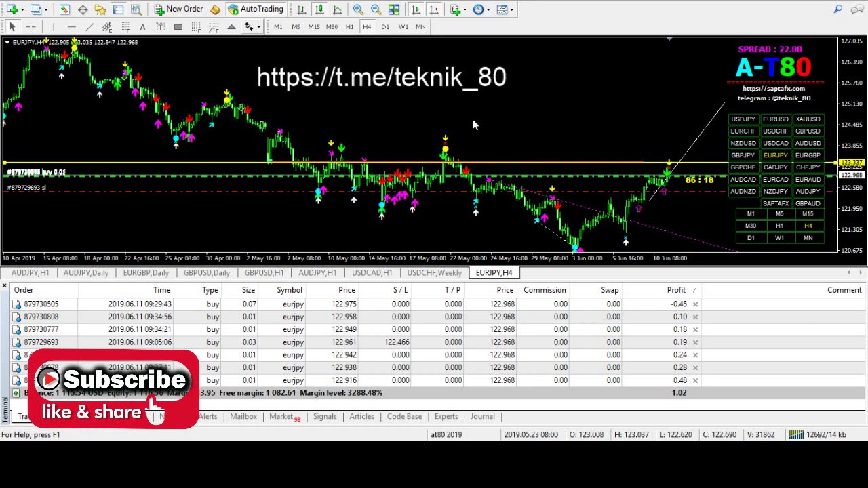This screenshot has width=868, height=488.
Task: Select the text 'A' tool
Action: (142, 26)
